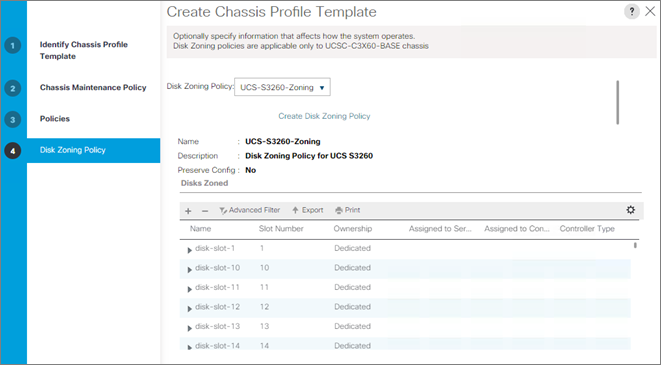
Task: Go to Identify Chassis Profile Template step
Action: [83, 50]
